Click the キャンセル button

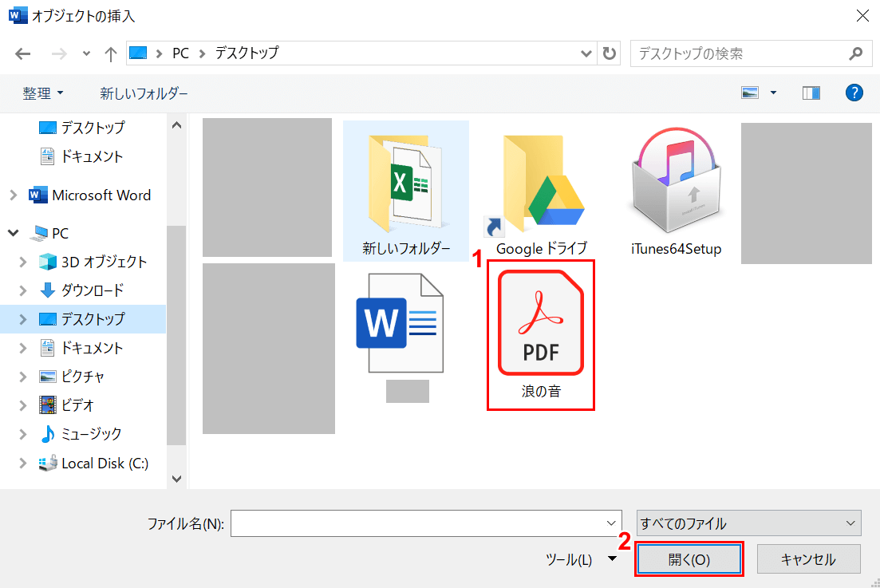pos(808,559)
